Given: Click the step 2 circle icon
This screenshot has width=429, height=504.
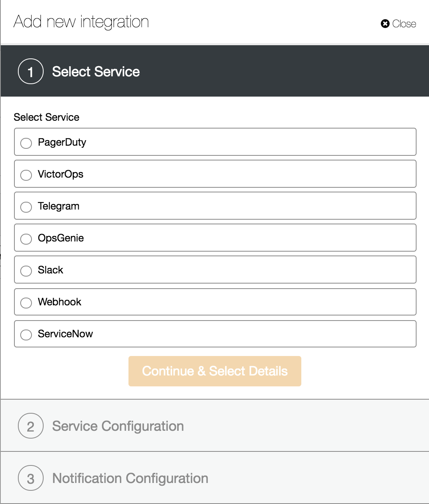Looking at the screenshot, I should pos(30,426).
